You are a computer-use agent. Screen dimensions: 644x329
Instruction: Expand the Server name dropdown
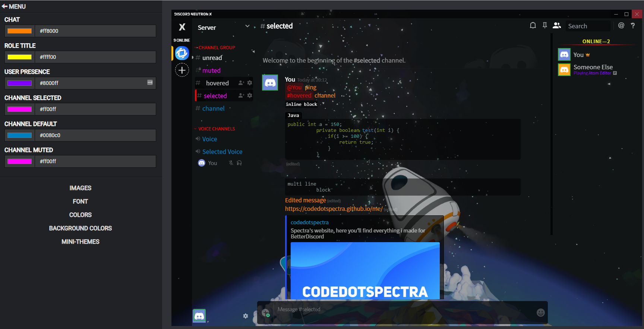point(247,26)
